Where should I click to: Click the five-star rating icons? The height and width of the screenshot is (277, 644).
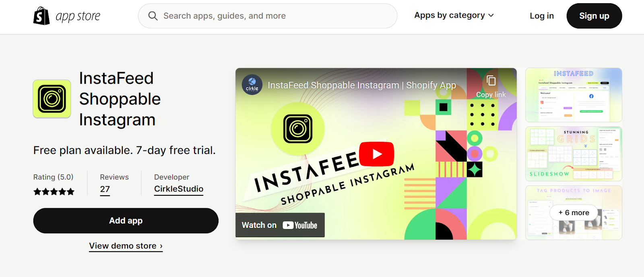54,192
